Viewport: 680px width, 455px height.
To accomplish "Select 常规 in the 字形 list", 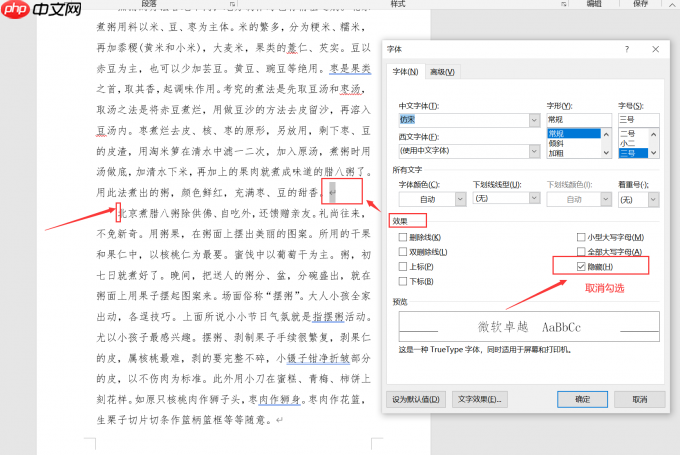I will [574, 133].
